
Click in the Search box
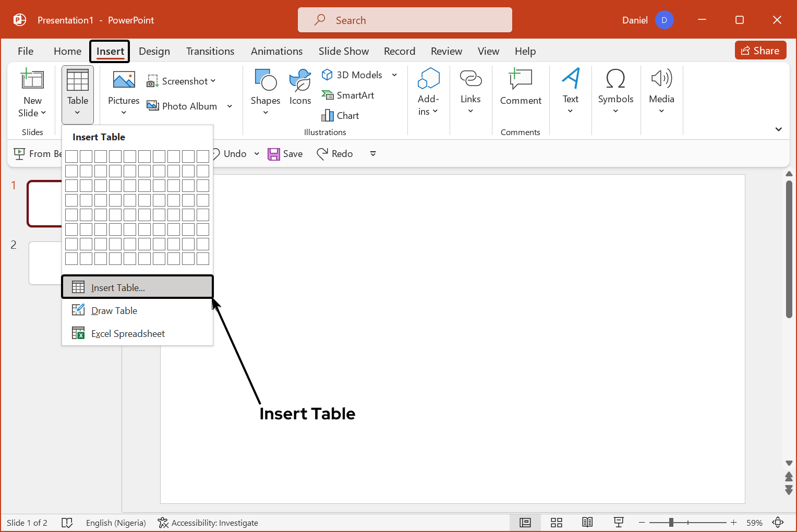tap(405, 20)
